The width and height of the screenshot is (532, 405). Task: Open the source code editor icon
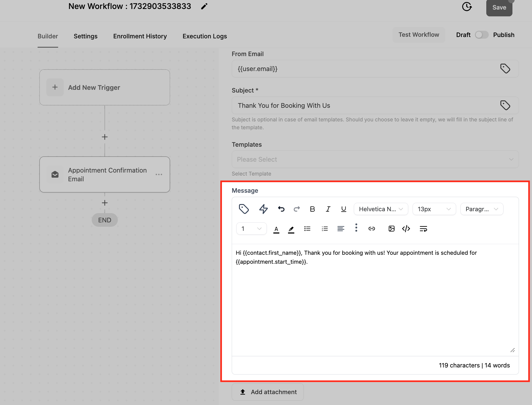click(x=406, y=229)
